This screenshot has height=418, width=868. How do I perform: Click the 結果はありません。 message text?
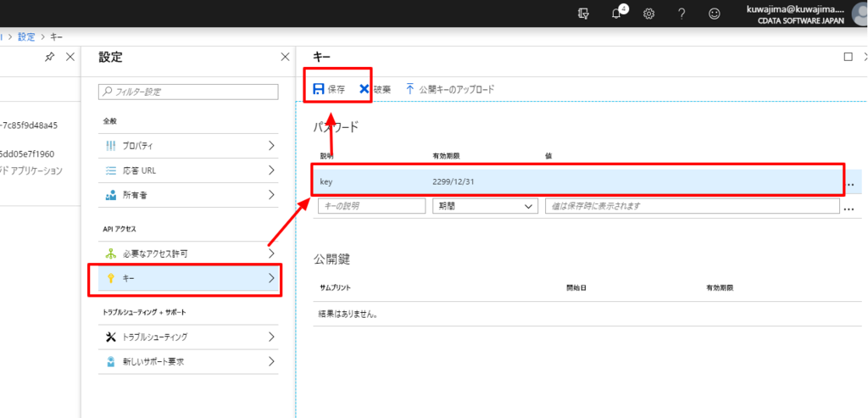[x=348, y=315]
